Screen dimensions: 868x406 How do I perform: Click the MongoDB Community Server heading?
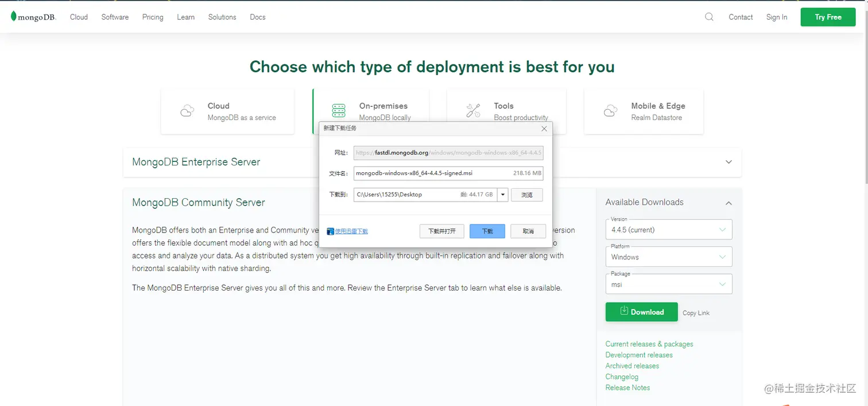tap(199, 202)
